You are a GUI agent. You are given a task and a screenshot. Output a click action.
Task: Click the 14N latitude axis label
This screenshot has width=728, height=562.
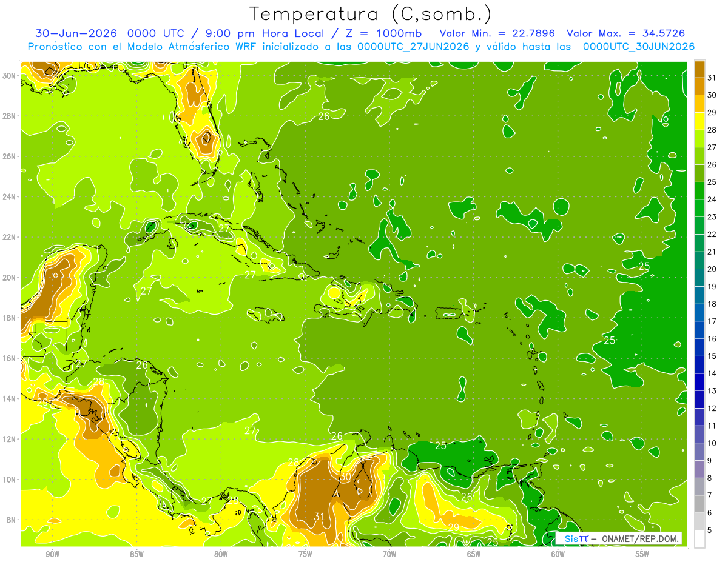(x=8, y=399)
